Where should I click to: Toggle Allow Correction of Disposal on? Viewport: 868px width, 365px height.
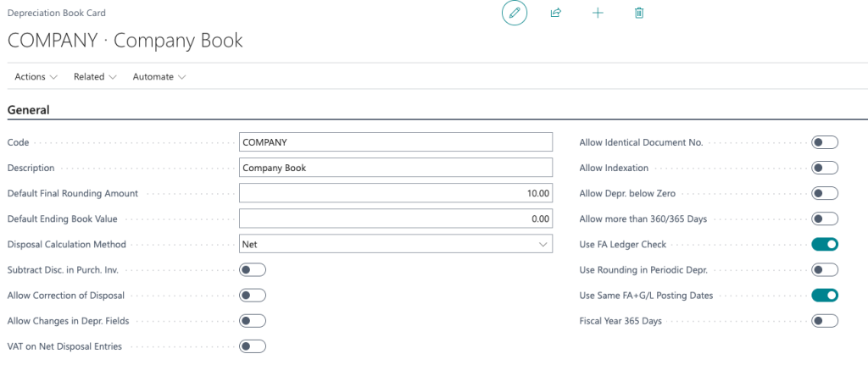253,296
